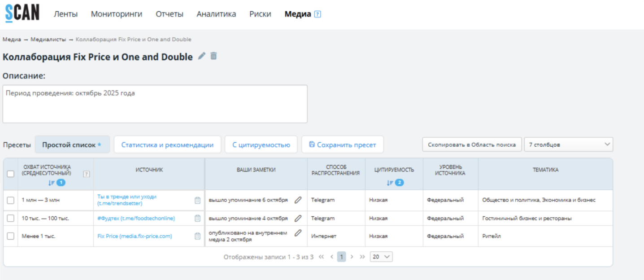Delete the medialist with trash icon
Image resolution: width=644 pixels, height=280 pixels.
coord(213,56)
